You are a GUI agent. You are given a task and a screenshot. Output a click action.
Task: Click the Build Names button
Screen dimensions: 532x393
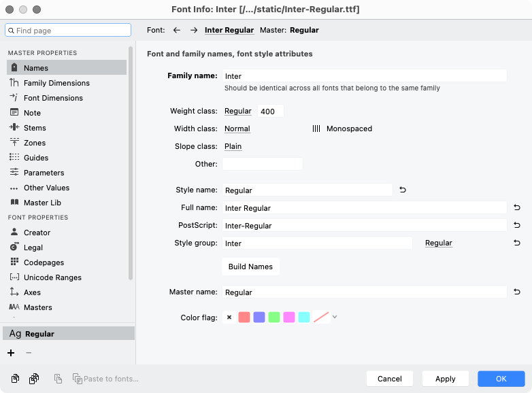click(250, 267)
